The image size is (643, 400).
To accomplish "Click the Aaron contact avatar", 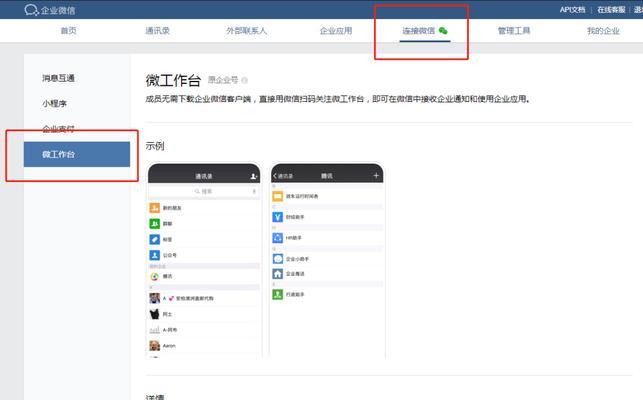I will point(155,346).
